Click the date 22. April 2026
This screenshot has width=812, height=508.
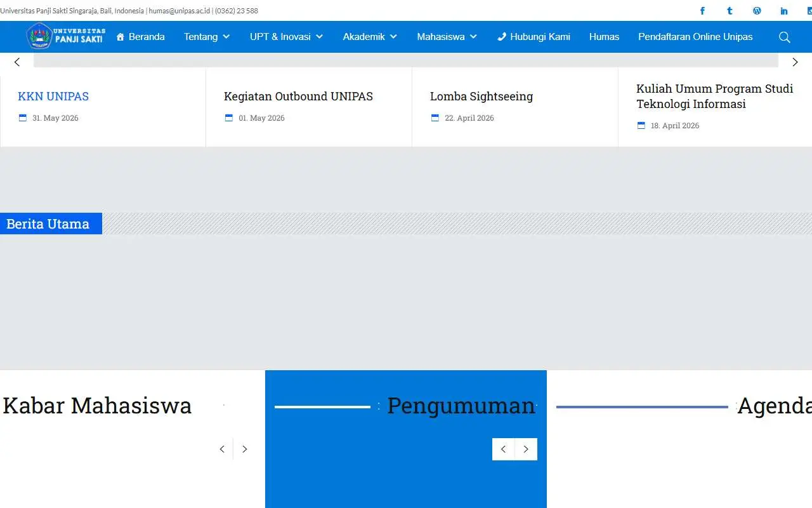(469, 118)
